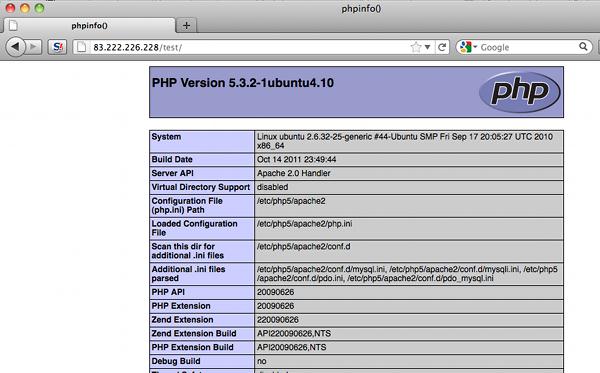Screen dimensions: 600x373
Task: Select the Additional .ini files parsed label
Action: pyautogui.click(x=188, y=274)
